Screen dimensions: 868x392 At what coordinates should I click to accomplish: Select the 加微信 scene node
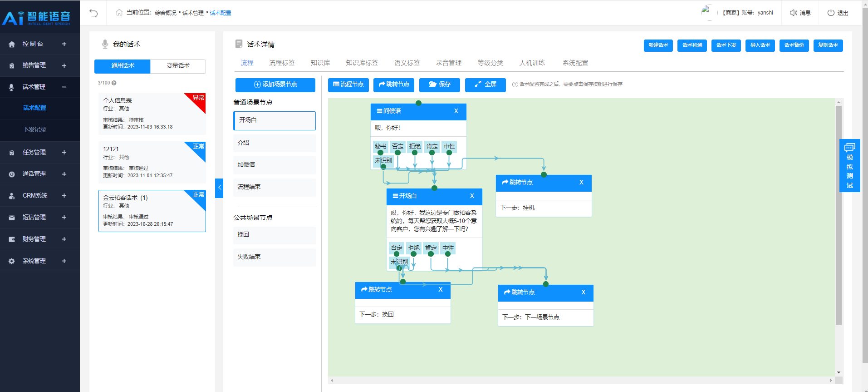pyautogui.click(x=275, y=165)
